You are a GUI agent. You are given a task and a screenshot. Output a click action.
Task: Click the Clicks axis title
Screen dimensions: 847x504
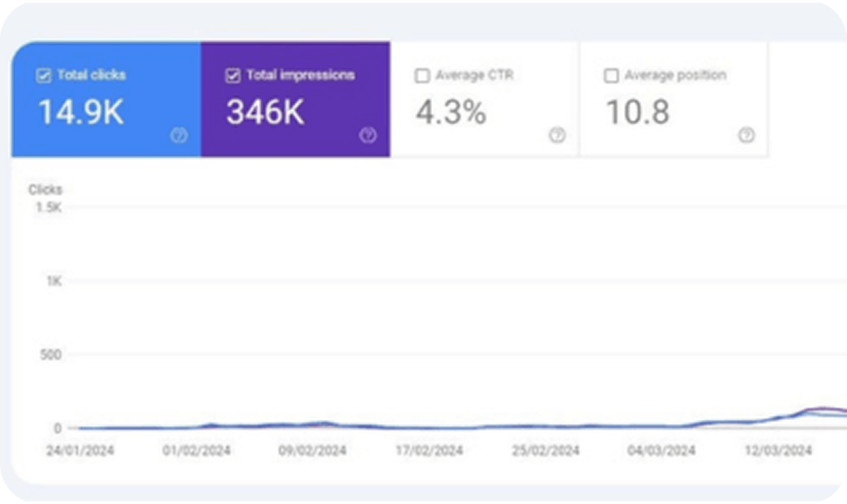45,190
